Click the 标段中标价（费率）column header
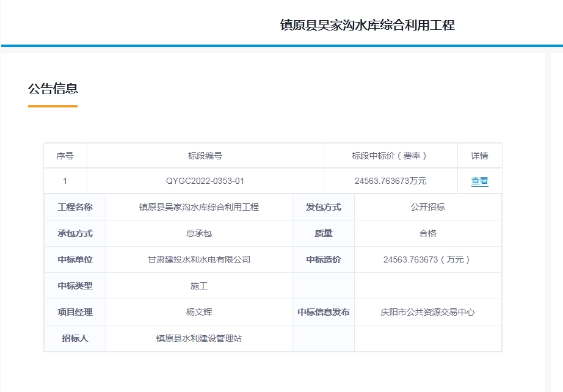This screenshot has width=563, height=392. pos(390,156)
